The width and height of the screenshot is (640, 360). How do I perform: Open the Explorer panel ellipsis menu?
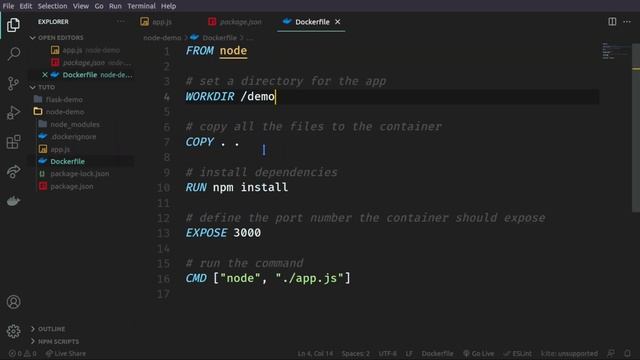coord(121,22)
